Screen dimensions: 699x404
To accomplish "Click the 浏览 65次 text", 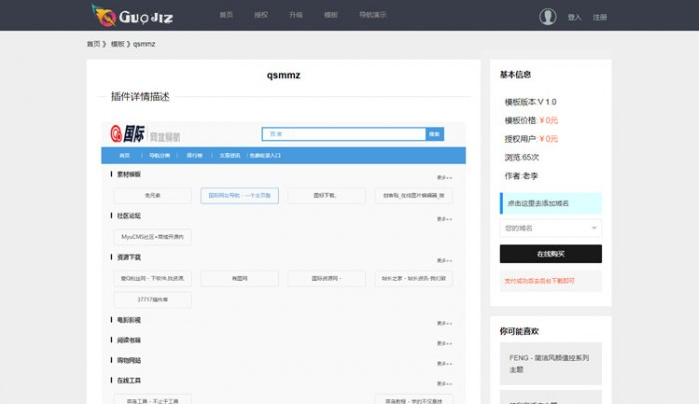I will click(522, 157).
